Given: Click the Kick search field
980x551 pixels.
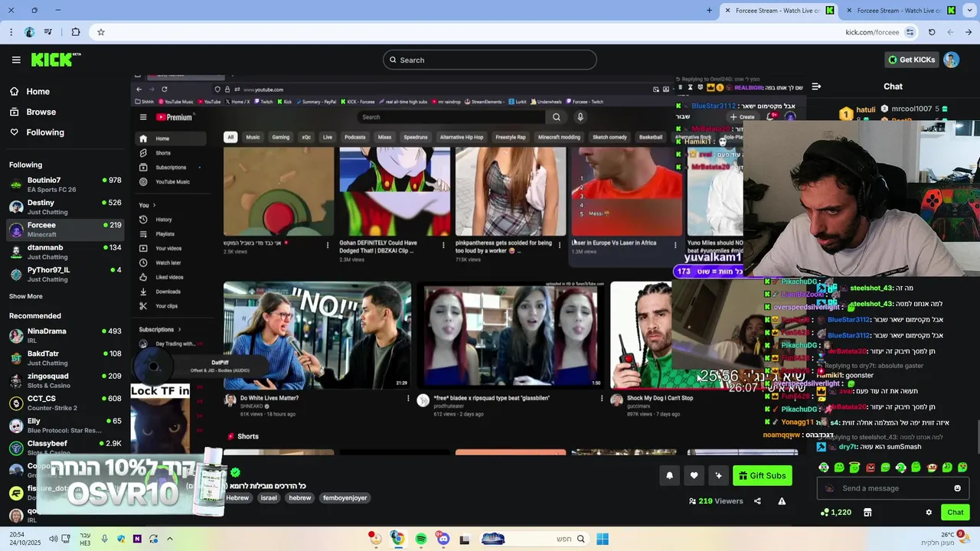Looking at the screenshot, I should [x=490, y=60].
